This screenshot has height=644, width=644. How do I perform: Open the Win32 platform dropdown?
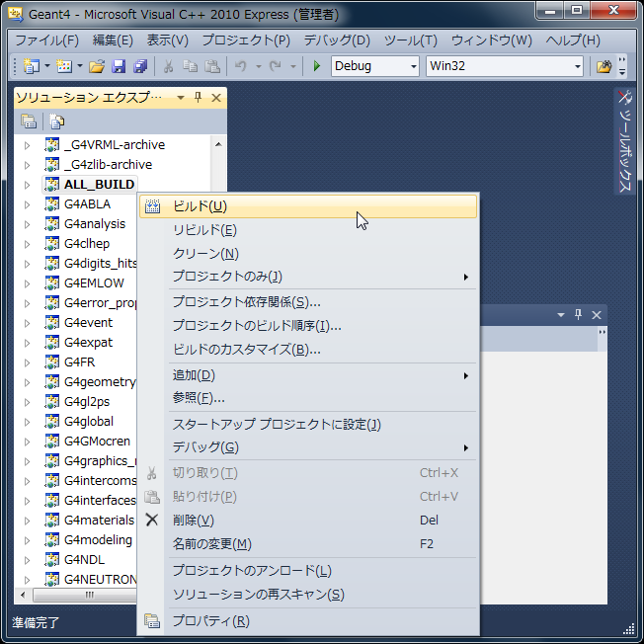pos(578,66)
